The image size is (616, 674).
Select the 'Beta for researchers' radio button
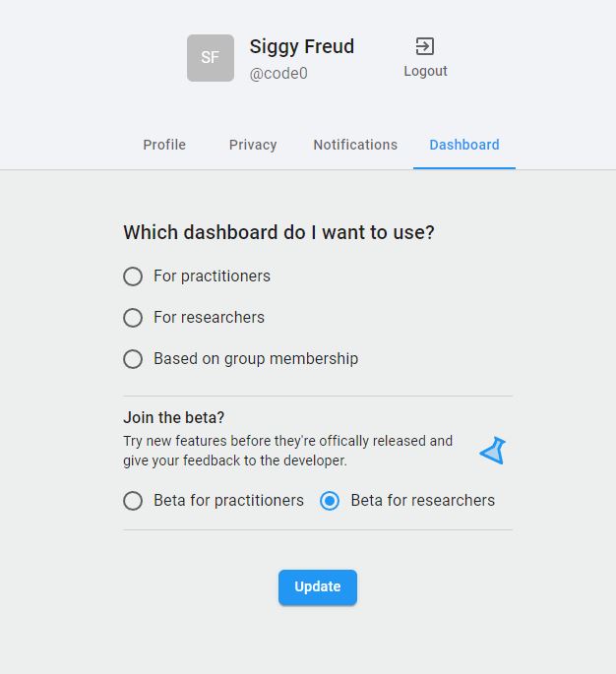click(330, 501)
